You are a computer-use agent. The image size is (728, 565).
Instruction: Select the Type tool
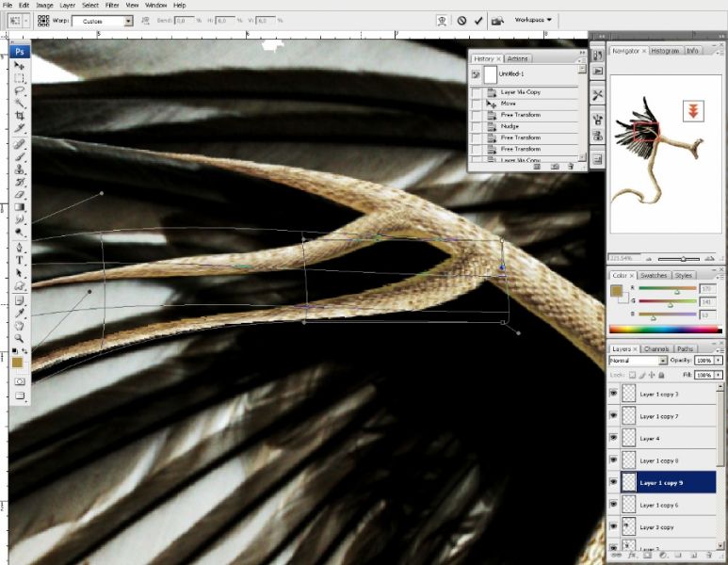(19, 261)
